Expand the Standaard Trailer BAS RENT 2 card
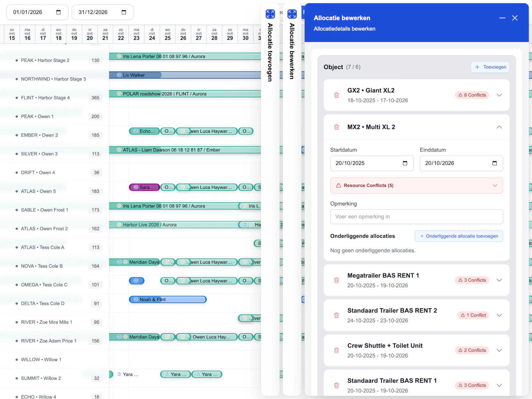532x399 pixels. pyautogui.click(x=499, y=315)
